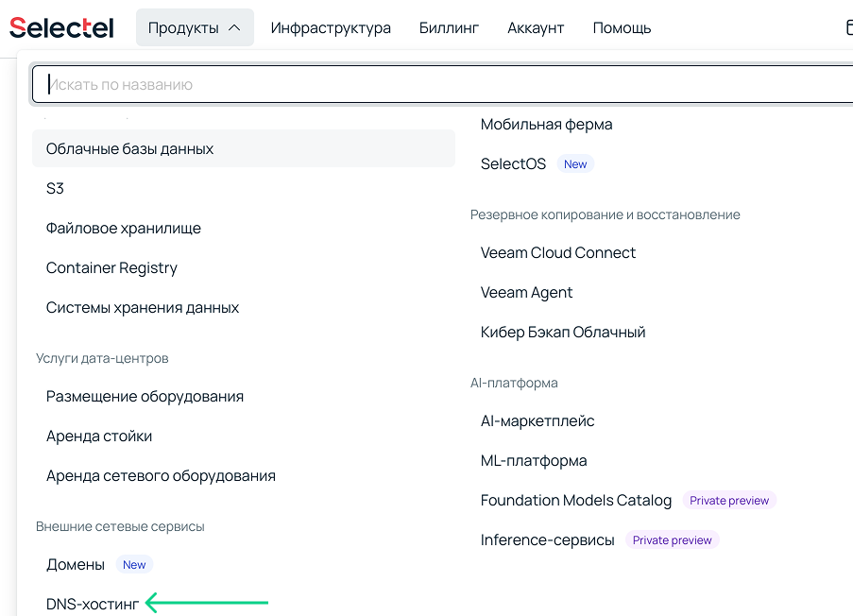This screenshot has height=616, width=853.
Task: Select SelectOS marked New
Action: (x=513, y=163)
